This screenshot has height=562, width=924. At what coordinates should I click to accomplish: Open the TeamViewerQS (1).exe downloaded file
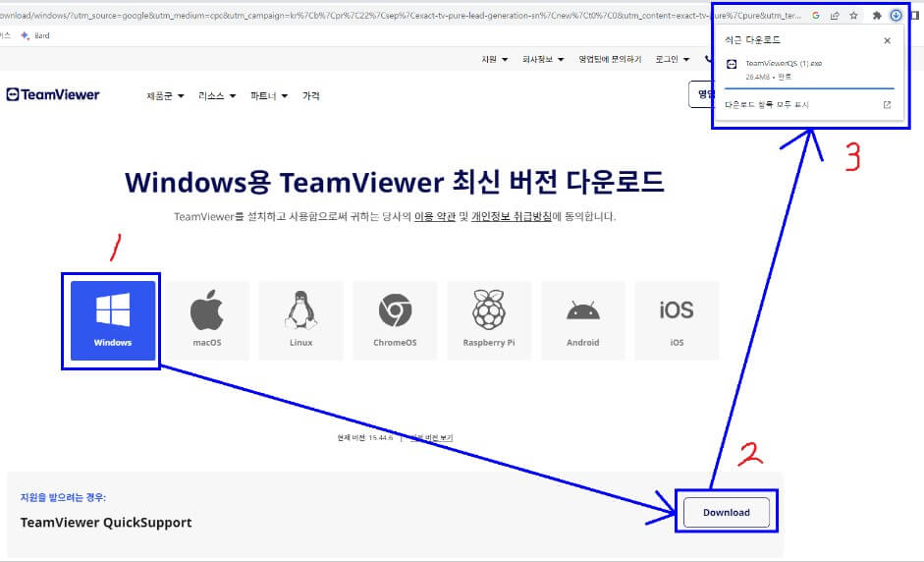coord(784,63)
